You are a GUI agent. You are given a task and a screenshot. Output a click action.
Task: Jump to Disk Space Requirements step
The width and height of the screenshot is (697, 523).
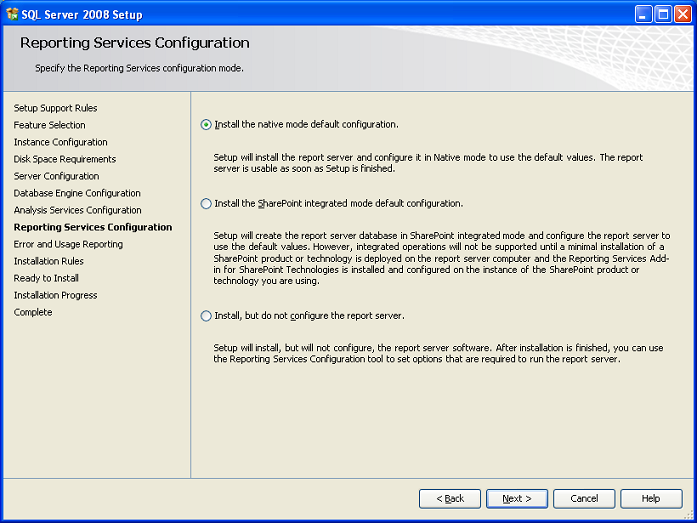click(65, 159)
